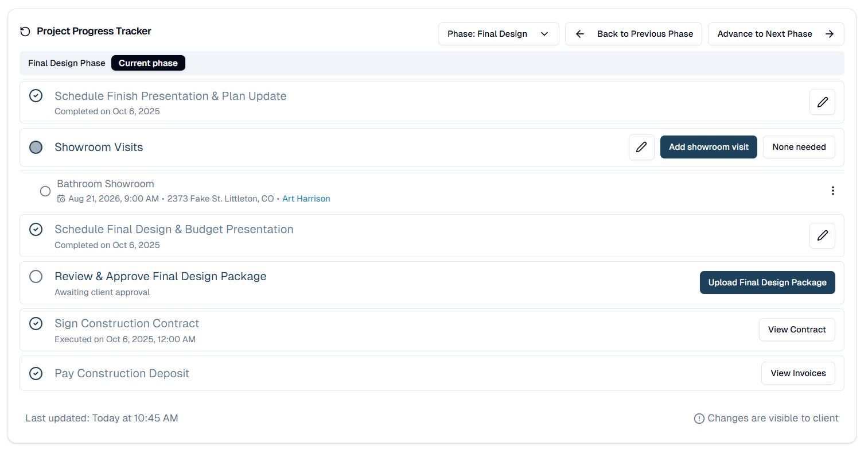
Task: Click the Executed on Oct 6, 2025 text
Action: pyautogui.click(x=125, y=339)
